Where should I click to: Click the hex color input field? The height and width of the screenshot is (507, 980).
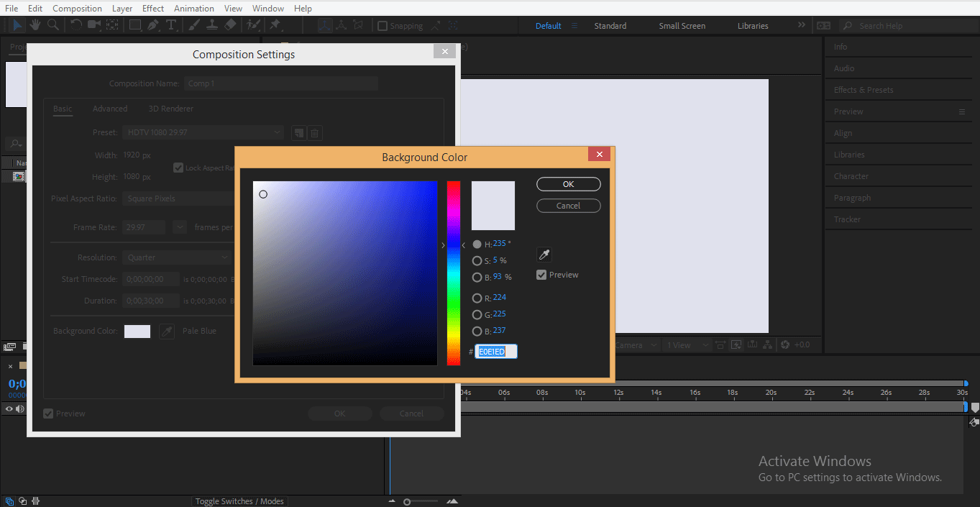click(495, 352)
